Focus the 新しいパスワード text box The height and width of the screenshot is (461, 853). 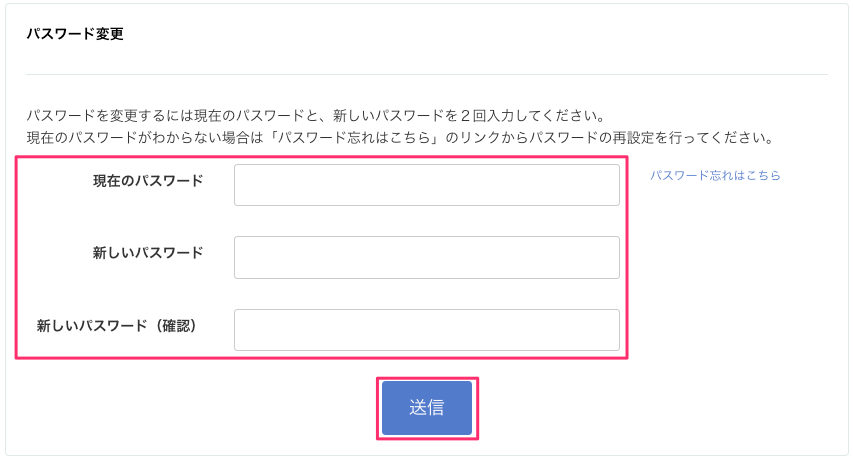point(426,257)
